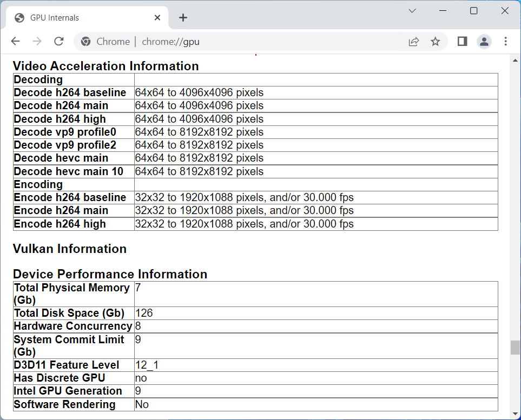
Task: Select the Decode h264 baseline label
Action: click(70, 92)
